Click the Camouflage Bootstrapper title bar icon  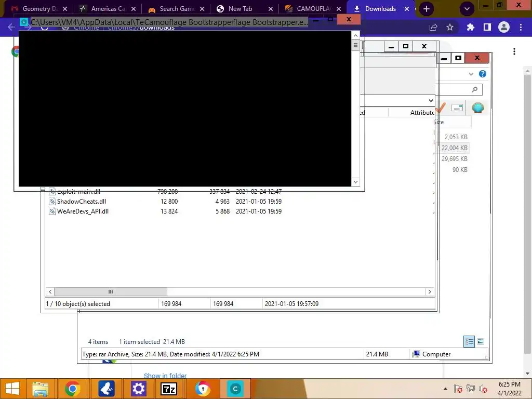click(x=23, y=22)
